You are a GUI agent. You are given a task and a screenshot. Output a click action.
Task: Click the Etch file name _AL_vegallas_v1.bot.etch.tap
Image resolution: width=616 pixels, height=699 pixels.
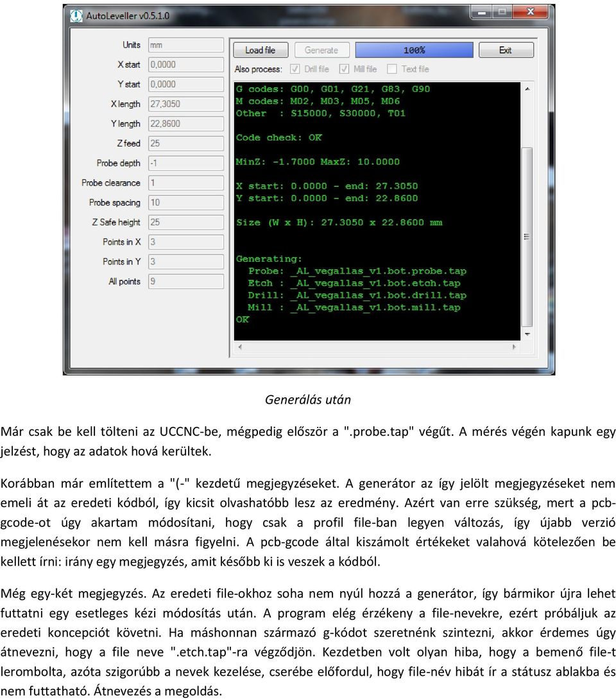(375, 283)
